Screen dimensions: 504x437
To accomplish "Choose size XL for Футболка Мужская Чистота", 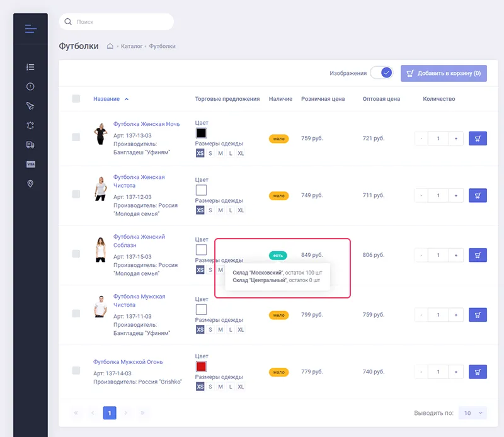I will tap(241, 330).
